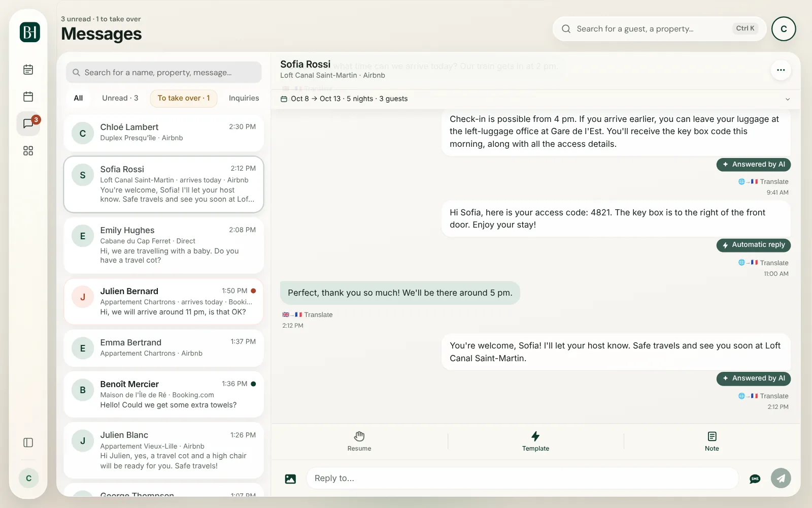
Task: Select the Inquiries filter tab
Action: click(x=244, y=98)
